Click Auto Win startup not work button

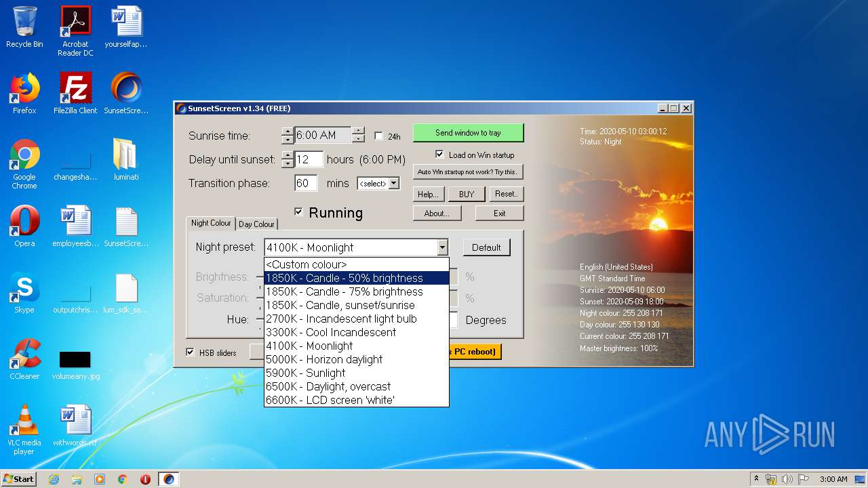[x=468, y=171]
